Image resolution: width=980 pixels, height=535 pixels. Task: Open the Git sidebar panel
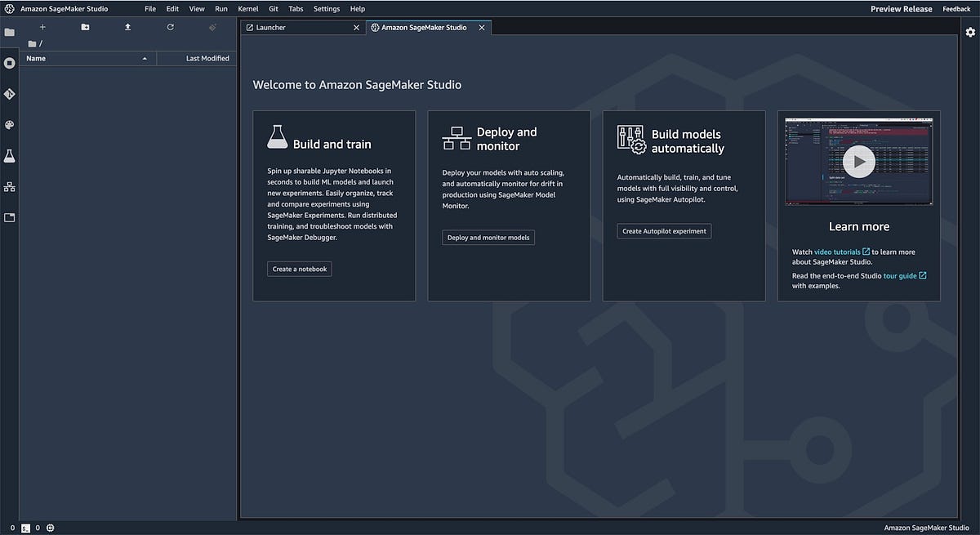(x=9, y=94)
